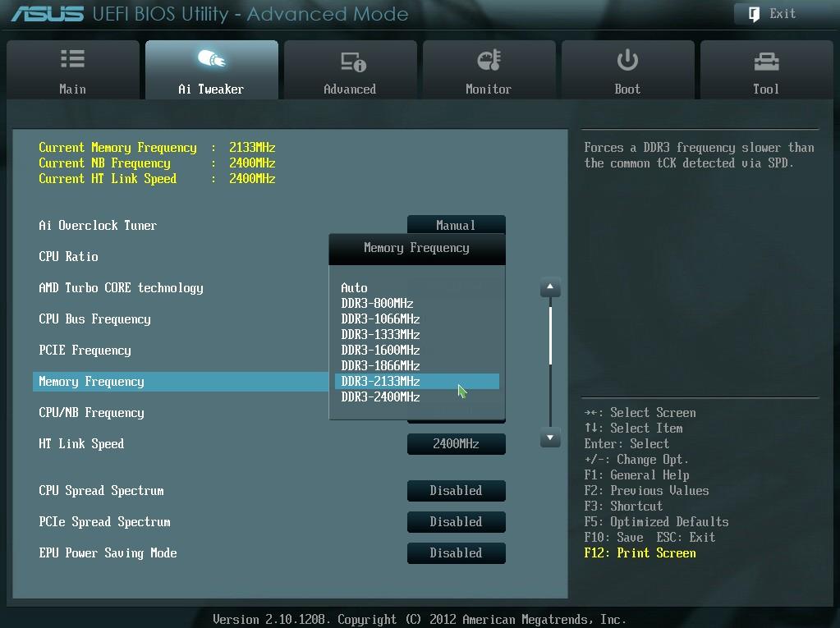Click the Enter: Select hint
This screenshot has height=628, width=840.
coord(627,444)
